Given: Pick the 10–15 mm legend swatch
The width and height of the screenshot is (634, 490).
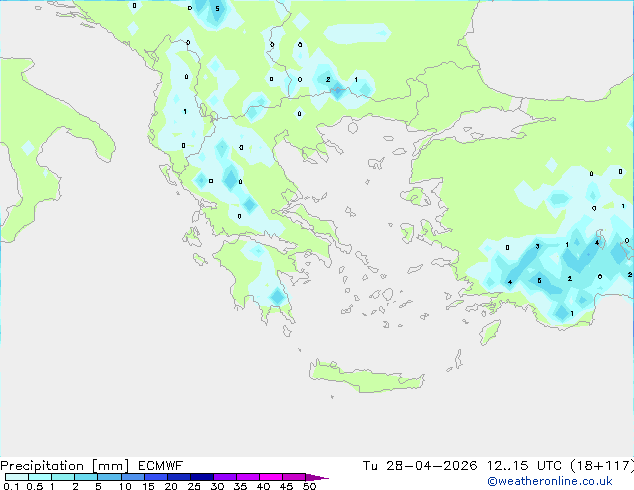Looking at the screenshot, I should [132, 477].
